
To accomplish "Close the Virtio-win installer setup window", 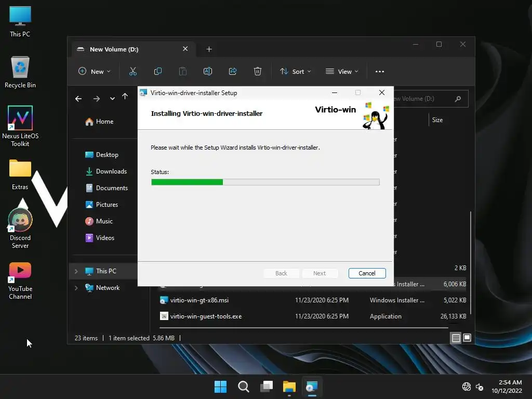I will (382, 92).
